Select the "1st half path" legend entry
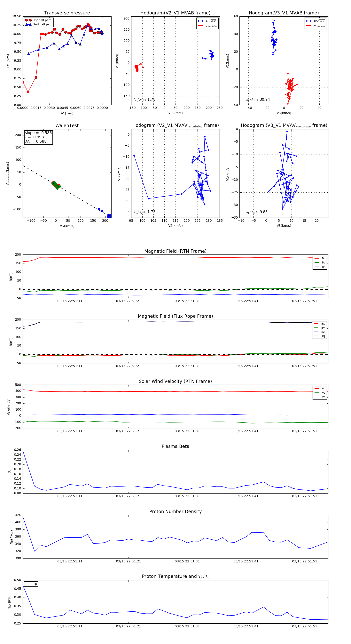Screen dimensions: 351x644 38,20
